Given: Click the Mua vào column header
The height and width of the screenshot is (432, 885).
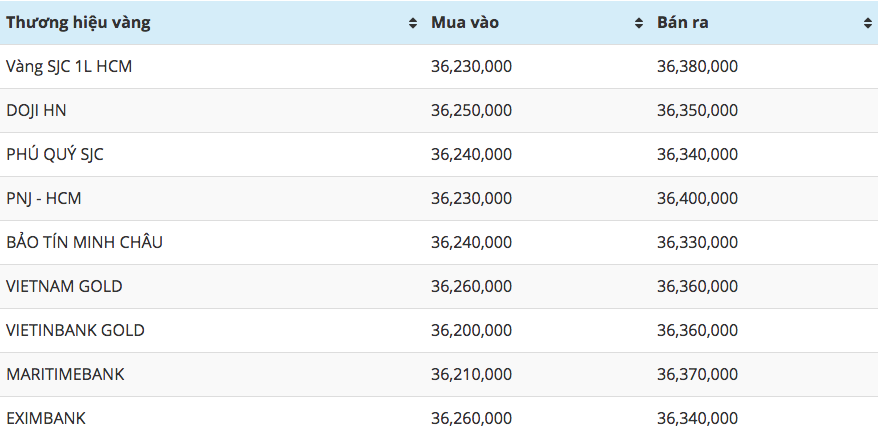Looking at the screenshot, I should click(x=537, y=23).
